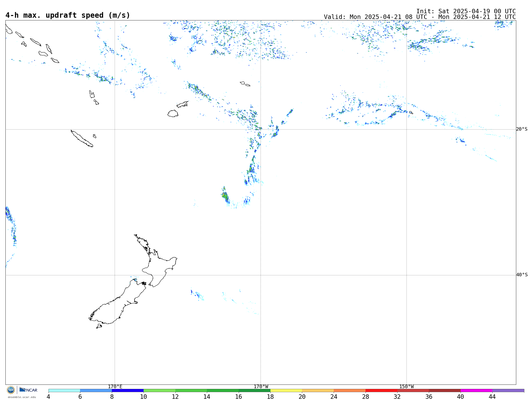Pick the dark brown-red segment between 36 and 40
The width and height of the screenshot is (532, 400).
coord(445,391)
